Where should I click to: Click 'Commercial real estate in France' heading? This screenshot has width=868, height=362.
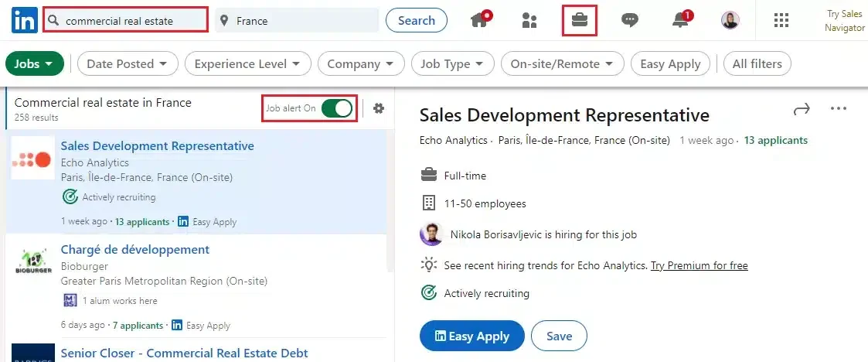(103, 103)
